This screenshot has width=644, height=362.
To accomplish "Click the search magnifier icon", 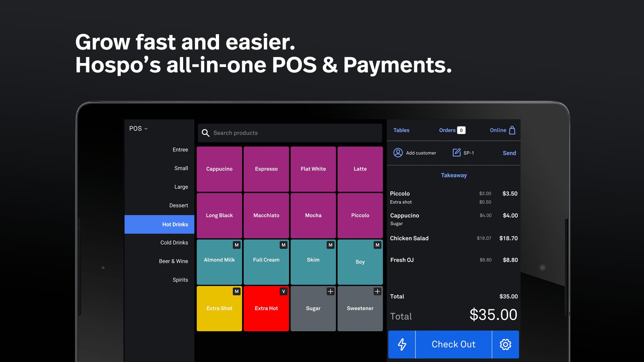I will (206, 133).
